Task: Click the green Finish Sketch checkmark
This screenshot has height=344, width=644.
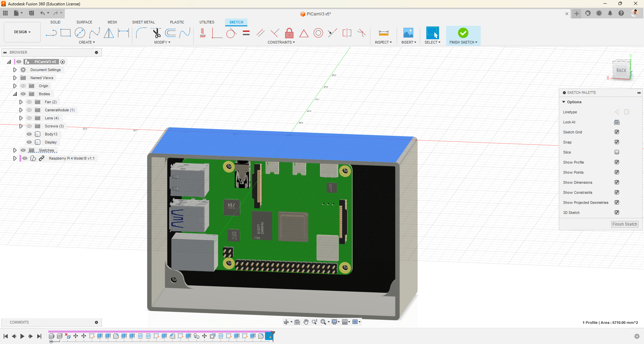Action: tap(463, 33)
